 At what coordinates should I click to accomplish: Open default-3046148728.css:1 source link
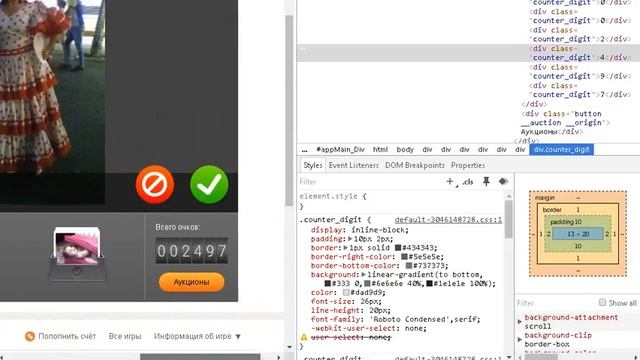448,220
